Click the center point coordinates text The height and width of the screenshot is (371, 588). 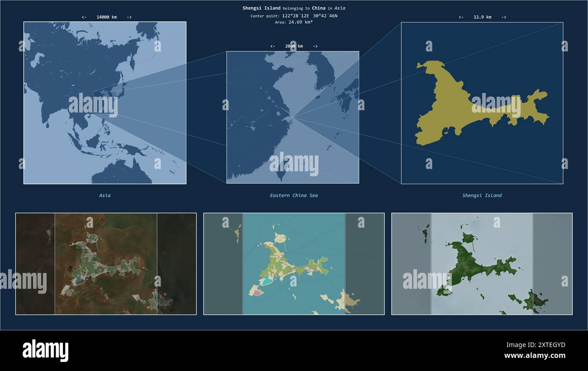click(294, 16)
